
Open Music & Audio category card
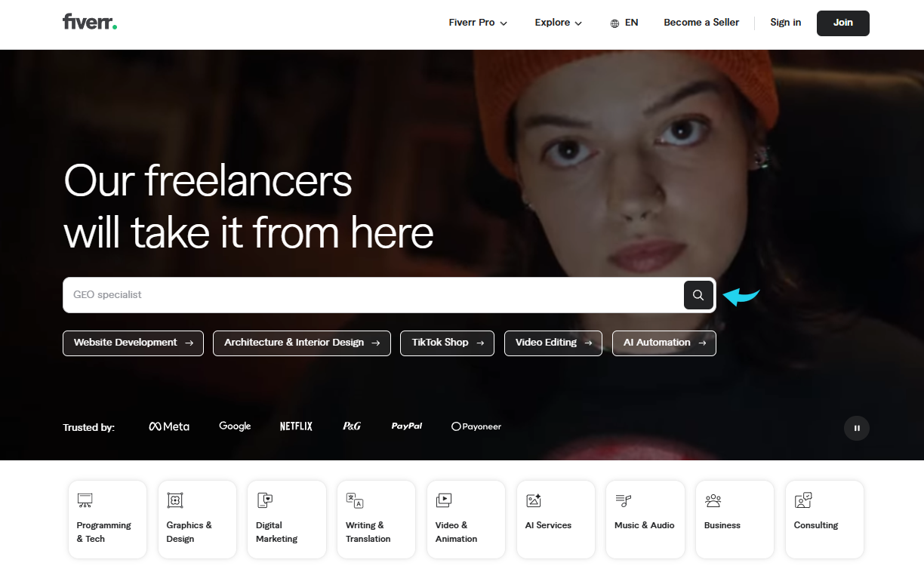(645, 519)
